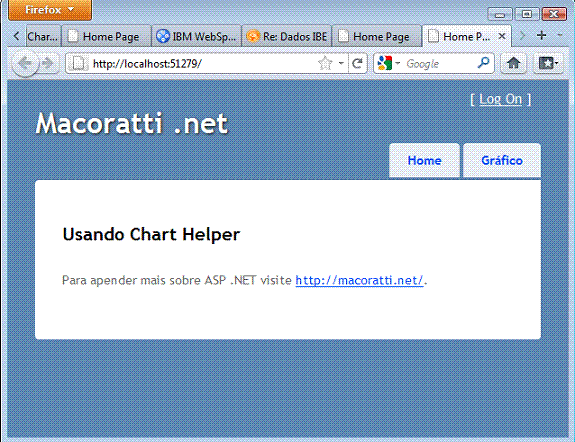Select the Home navigation tab on page
The height and width of the screenshot is (442, 575).
pyautogui.click(x=424, y=161)
